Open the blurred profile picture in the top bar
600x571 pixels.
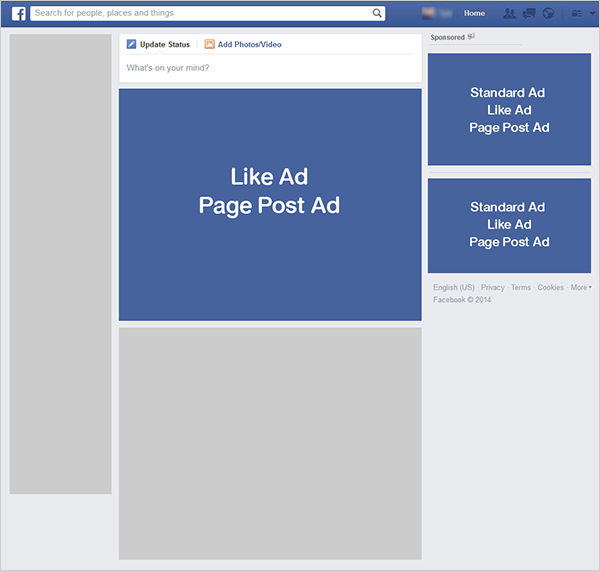click(429, 13)
